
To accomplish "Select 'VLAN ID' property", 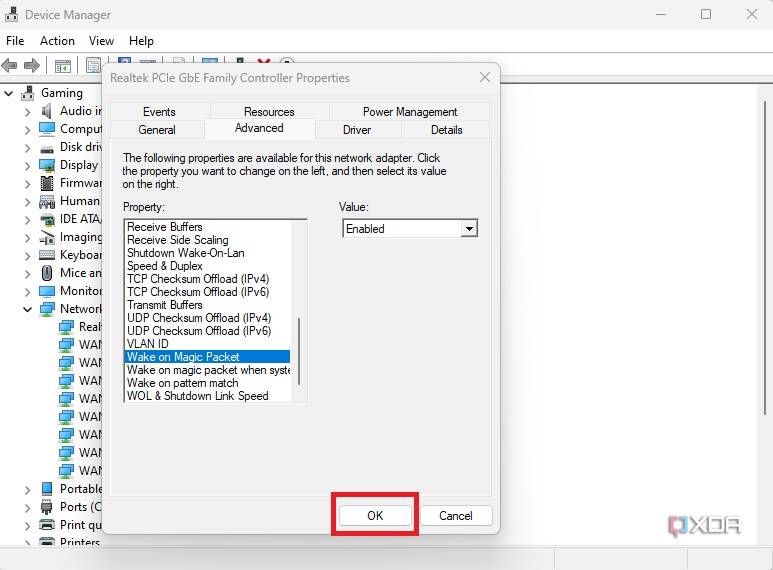I will click(147, 344).
